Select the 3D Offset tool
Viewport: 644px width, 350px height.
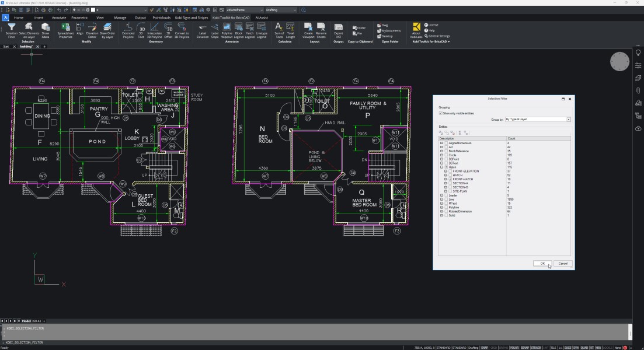(x=168, y=31)
